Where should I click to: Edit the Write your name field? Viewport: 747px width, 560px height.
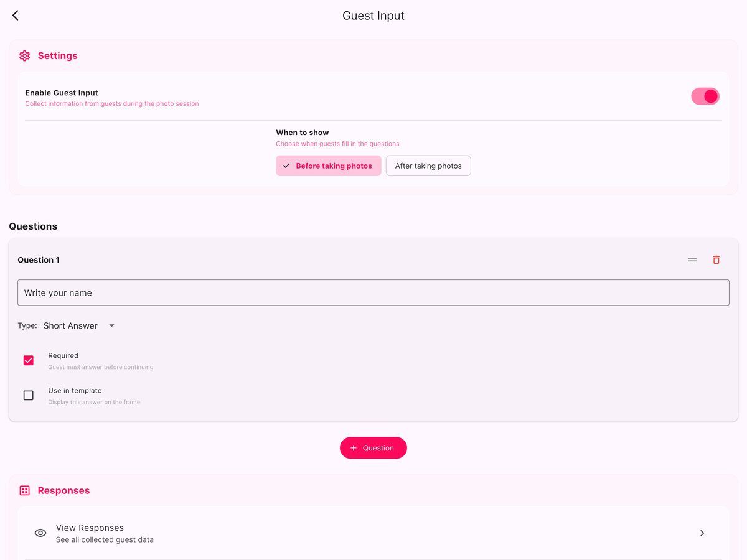(374, 292)
